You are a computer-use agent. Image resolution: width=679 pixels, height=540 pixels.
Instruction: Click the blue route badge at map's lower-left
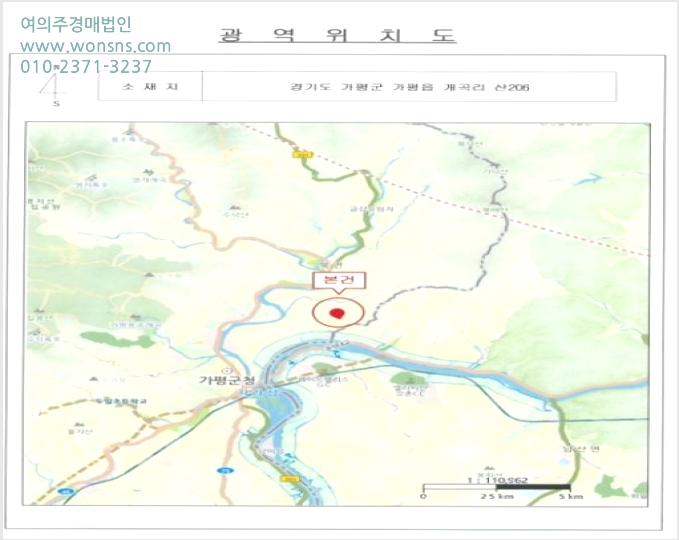tap(65, 491)
